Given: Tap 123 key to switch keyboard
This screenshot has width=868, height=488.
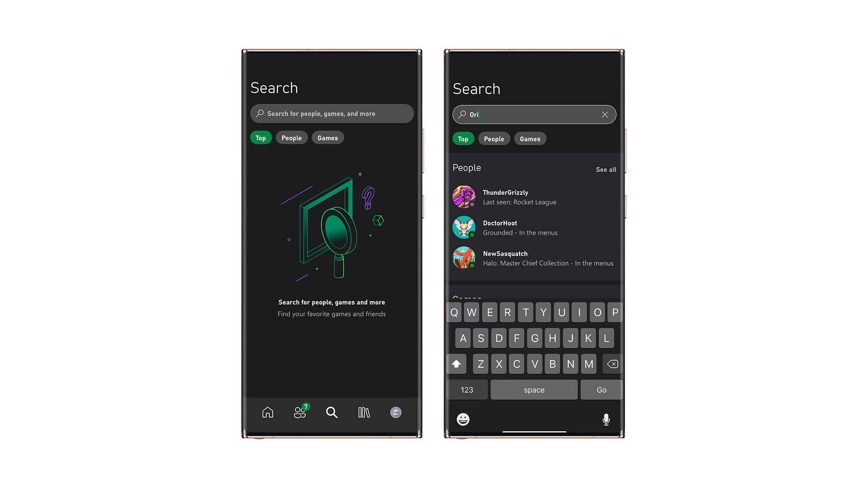Looking at the screenshot, I should click(467, 389).
